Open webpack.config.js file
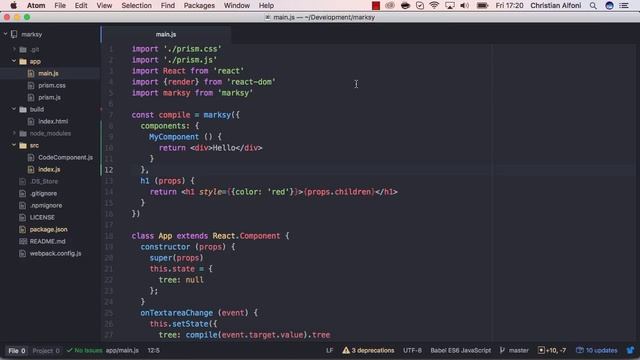The height and width of the screenshot is (360, 640). point(55,253)
